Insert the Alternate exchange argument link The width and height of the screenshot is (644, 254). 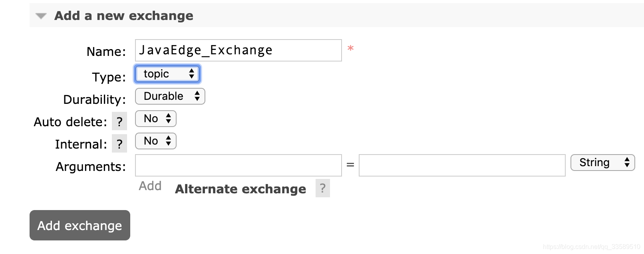(x=241, y=189)
